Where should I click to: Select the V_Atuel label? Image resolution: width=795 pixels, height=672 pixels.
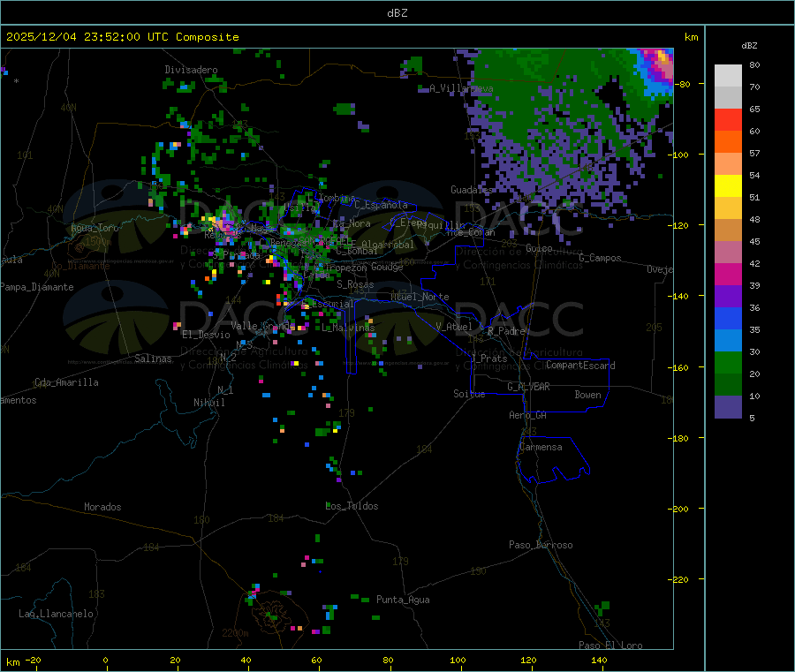[x=454, y=327]
